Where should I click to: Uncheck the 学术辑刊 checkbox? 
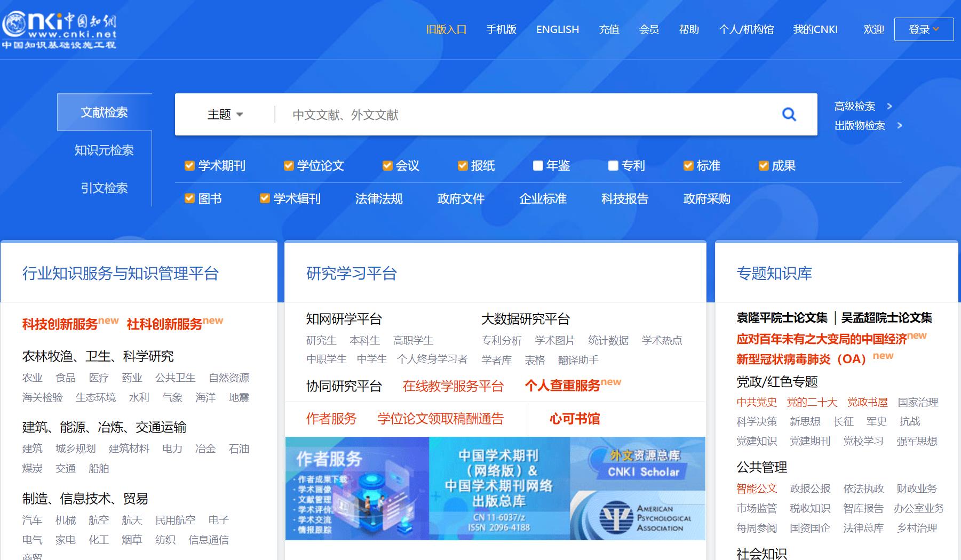(265, 198)
